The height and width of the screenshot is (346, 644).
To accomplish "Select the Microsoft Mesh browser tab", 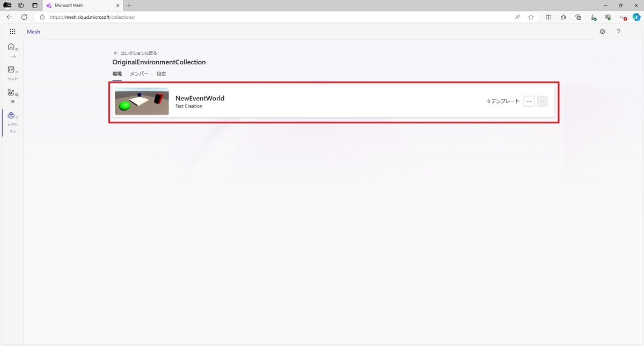I will coord(82,5).
